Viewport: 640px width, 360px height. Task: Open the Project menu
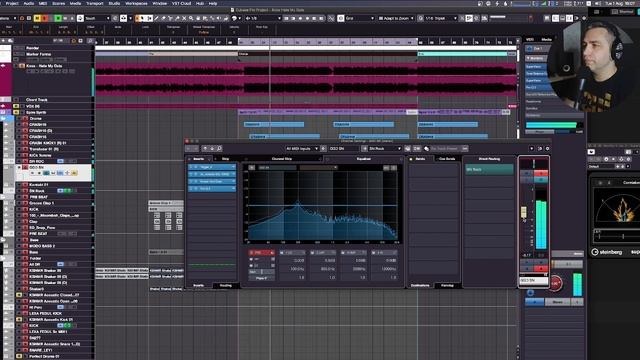12,3
